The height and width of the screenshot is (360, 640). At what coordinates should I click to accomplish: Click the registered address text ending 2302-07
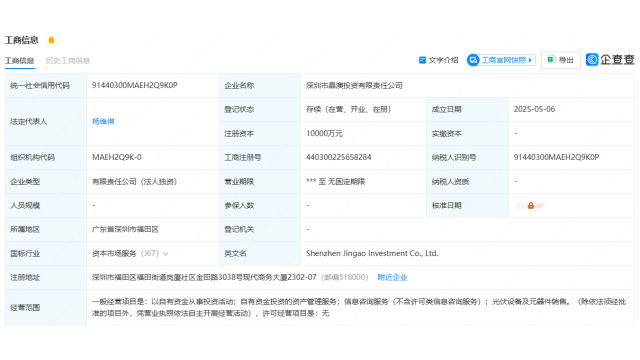(204, 278)
